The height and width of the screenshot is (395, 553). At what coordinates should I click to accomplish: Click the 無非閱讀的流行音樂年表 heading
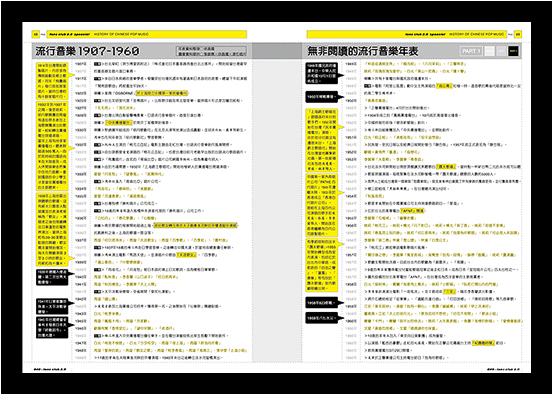(x=363, y=51)
